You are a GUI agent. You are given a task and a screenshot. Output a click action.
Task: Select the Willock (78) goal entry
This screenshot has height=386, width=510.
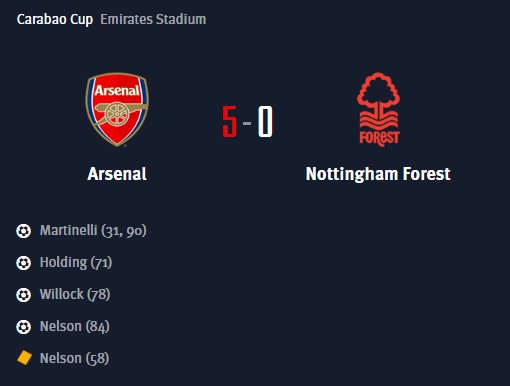tap(75, 294)
